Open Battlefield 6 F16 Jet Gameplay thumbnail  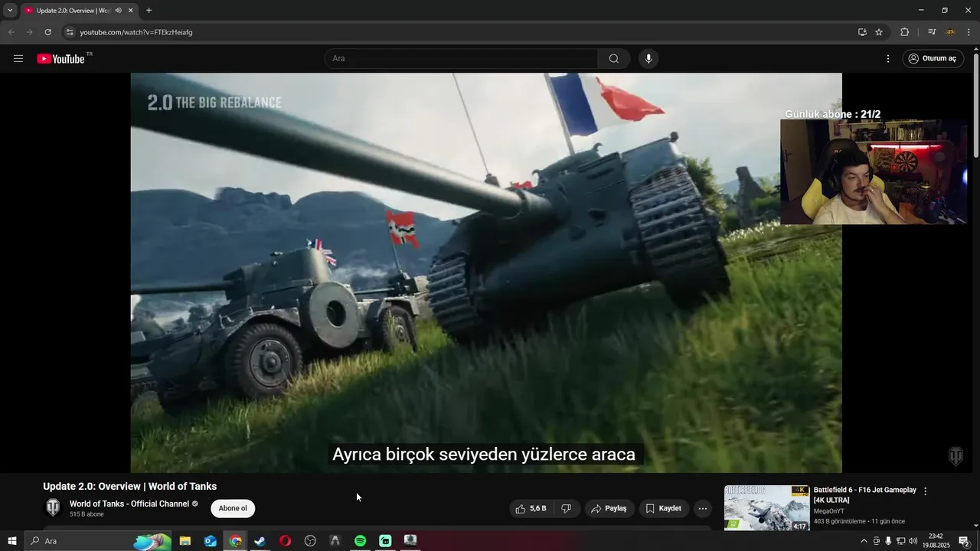pyautogui.click(x=766, y=507)
